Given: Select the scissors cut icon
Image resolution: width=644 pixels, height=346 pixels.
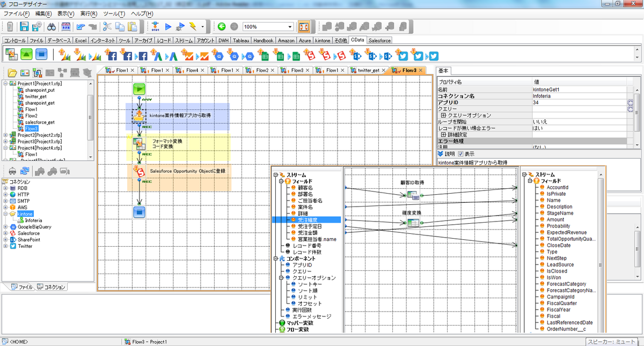Looking at the screenshot, I should 106,26.
